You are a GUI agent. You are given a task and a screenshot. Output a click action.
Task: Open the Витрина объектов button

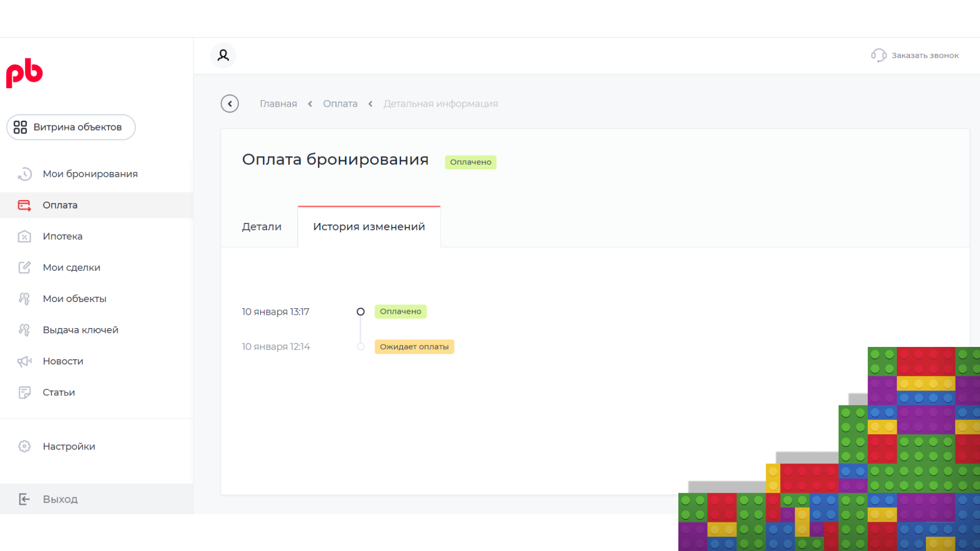click(71, 127)
